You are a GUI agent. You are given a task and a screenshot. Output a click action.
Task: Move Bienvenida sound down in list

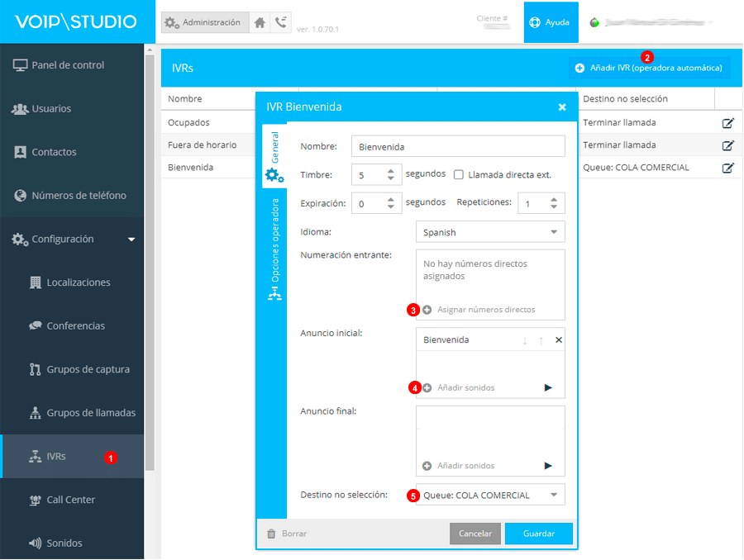coord(524,340)
